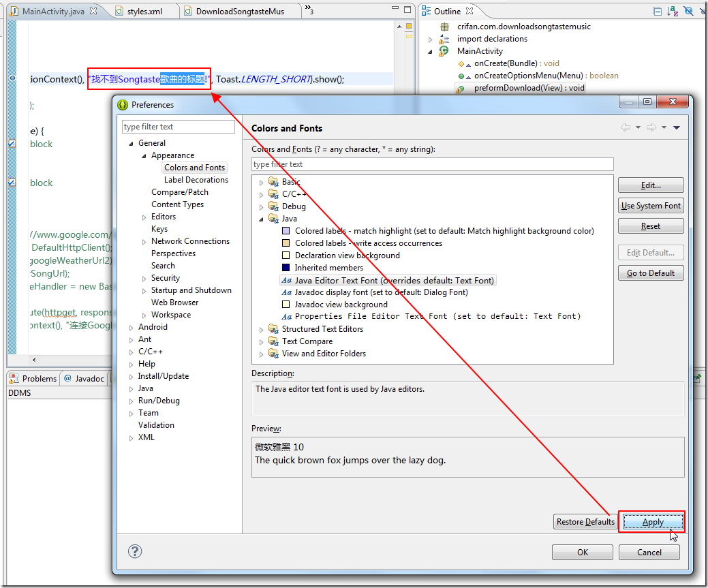Expand Network Connections node
Viewport: 708px width, 588px height.
coord(144,242)
